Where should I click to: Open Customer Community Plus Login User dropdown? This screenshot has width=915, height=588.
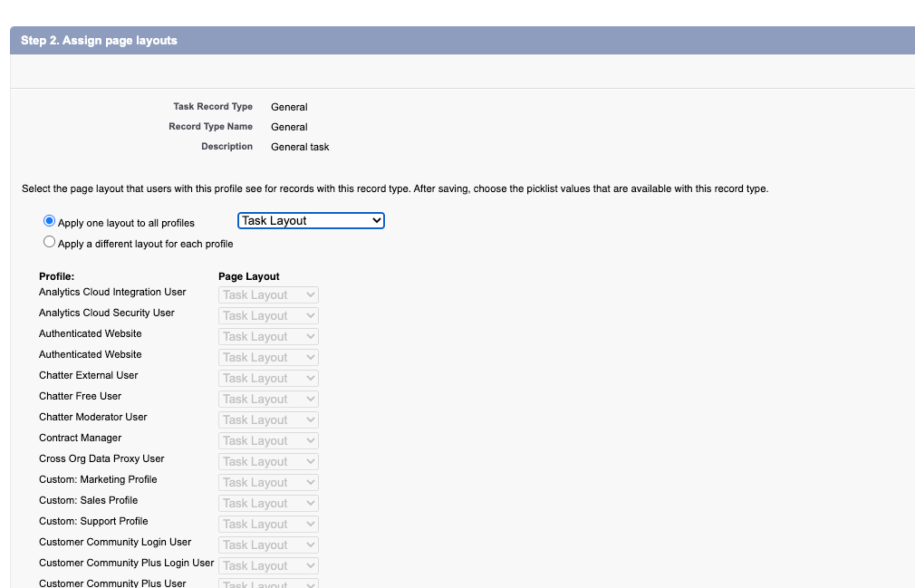point(268,566)
